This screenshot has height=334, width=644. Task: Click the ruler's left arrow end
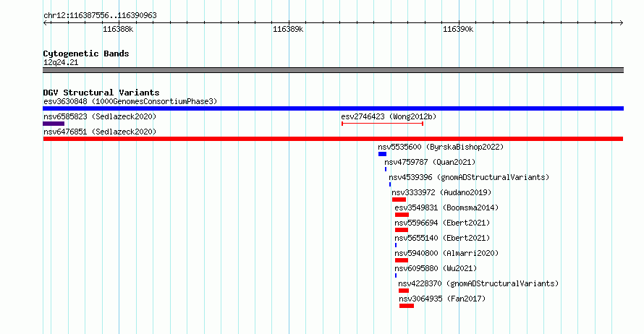pos(45,23)
